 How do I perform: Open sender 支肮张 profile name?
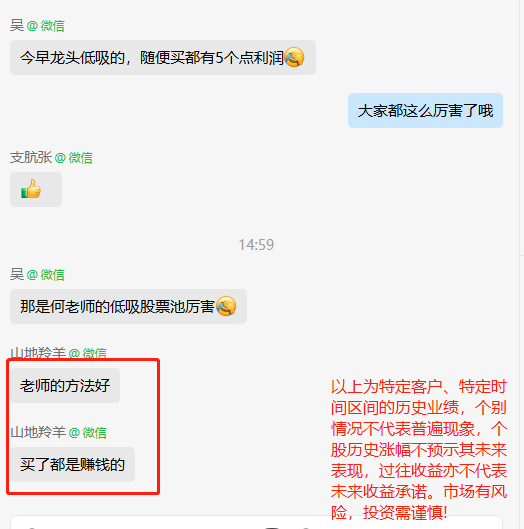point(31,158)
